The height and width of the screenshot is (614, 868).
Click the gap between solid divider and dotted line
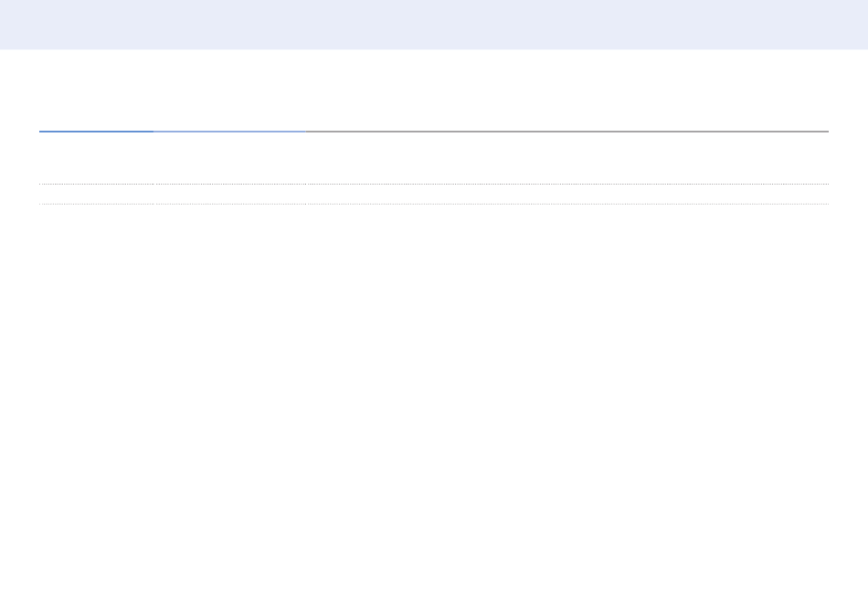tap(434, 158)
